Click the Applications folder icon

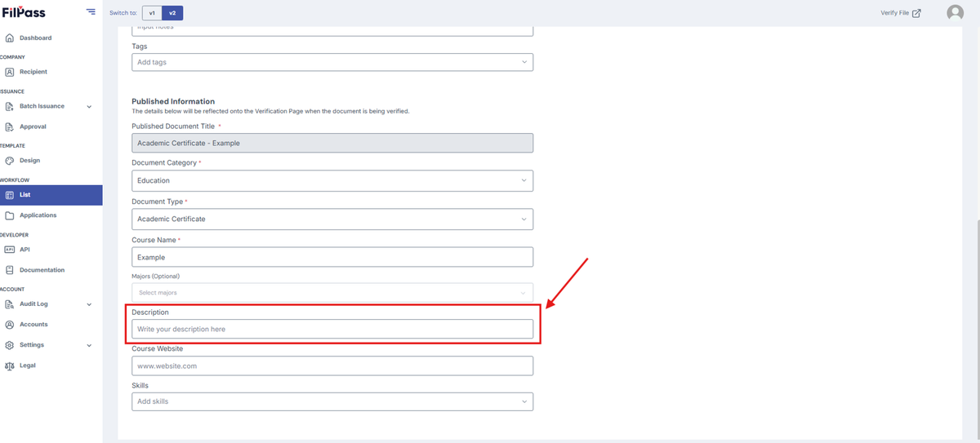tap(9, 215)
